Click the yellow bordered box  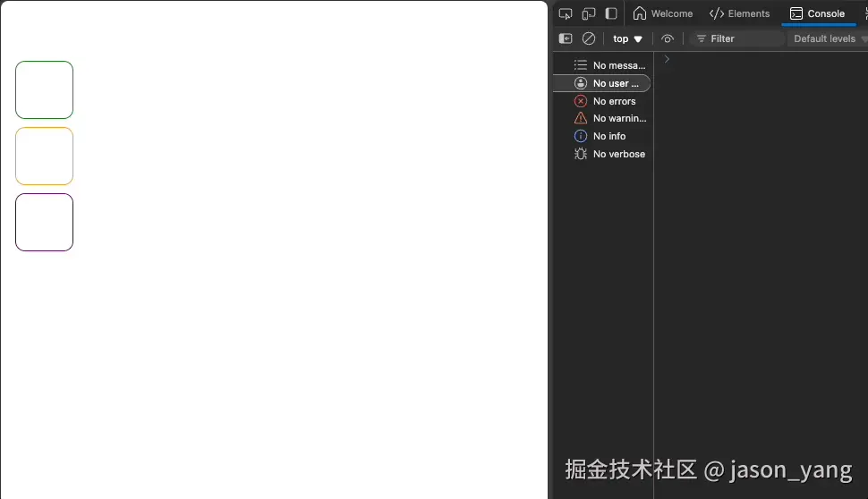click(44, 156)
